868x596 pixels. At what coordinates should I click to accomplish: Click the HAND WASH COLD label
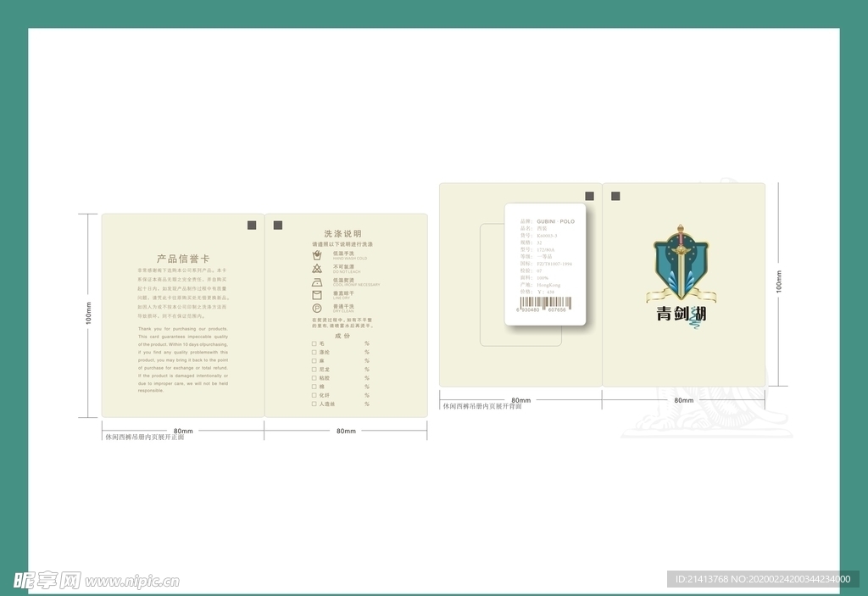tap(350, 259)
